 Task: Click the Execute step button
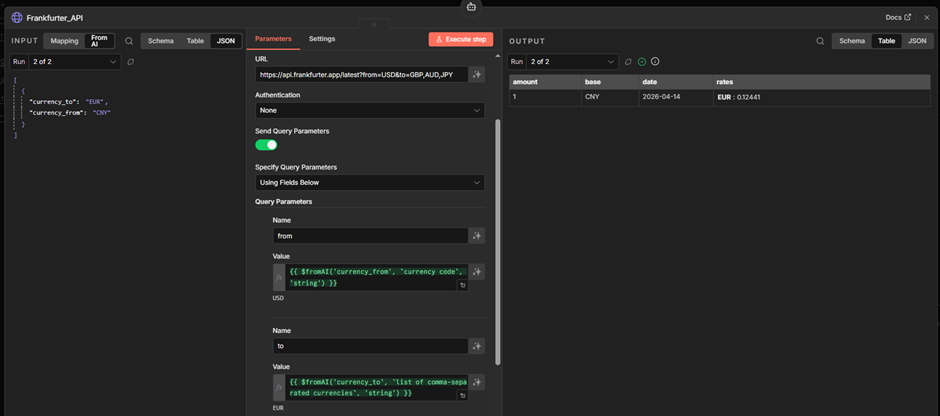pos(461,40)
